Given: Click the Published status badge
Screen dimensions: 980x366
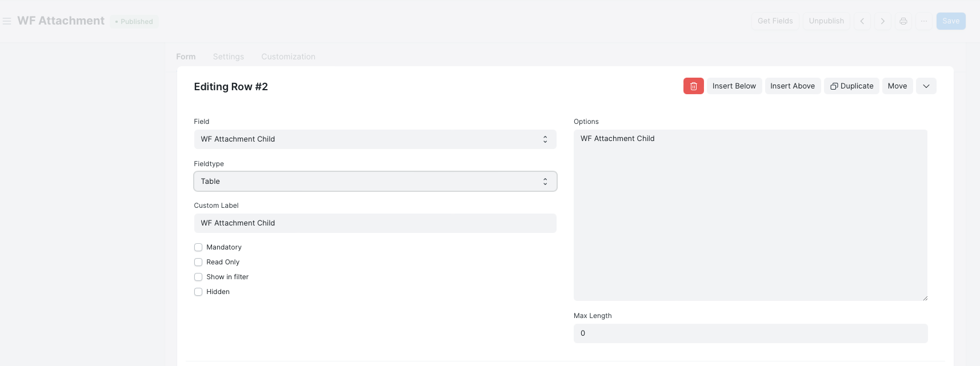Looking at the screenshot, I should click(134, 22).
